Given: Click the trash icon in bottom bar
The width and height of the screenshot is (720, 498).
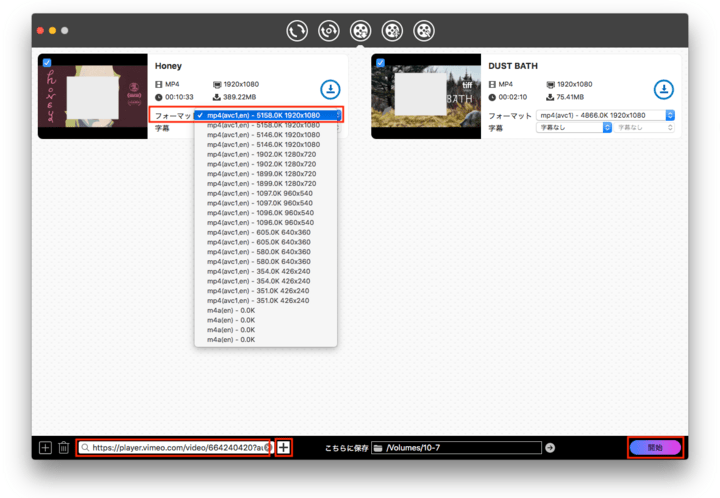Looking at the screenshot, I should [64, 448].
